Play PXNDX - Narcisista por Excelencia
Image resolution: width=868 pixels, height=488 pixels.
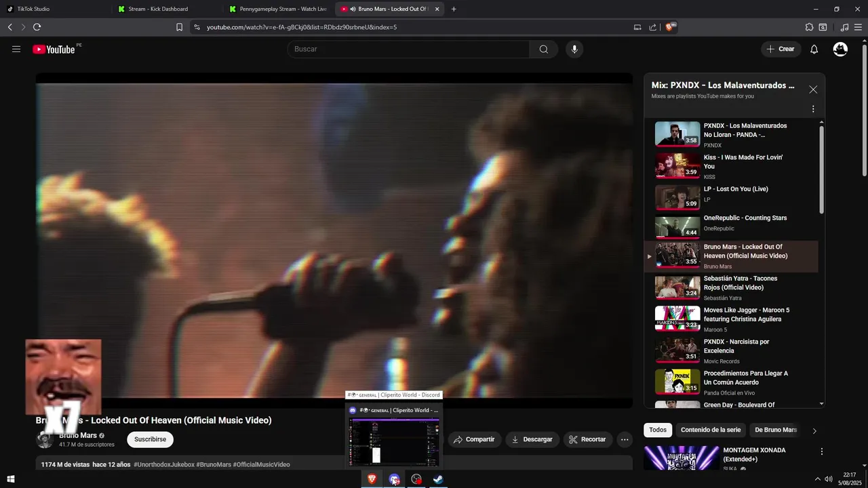coord(731,351)
